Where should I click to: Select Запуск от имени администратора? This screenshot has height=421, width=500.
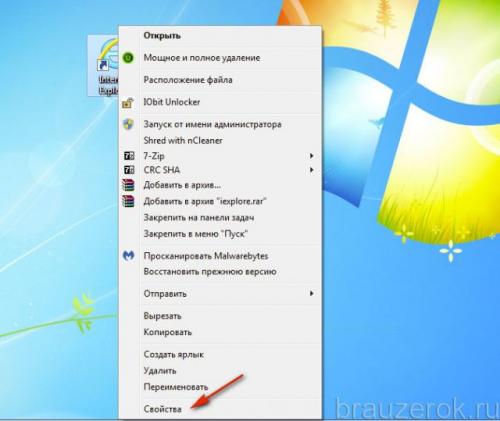(x=212, y=124)
